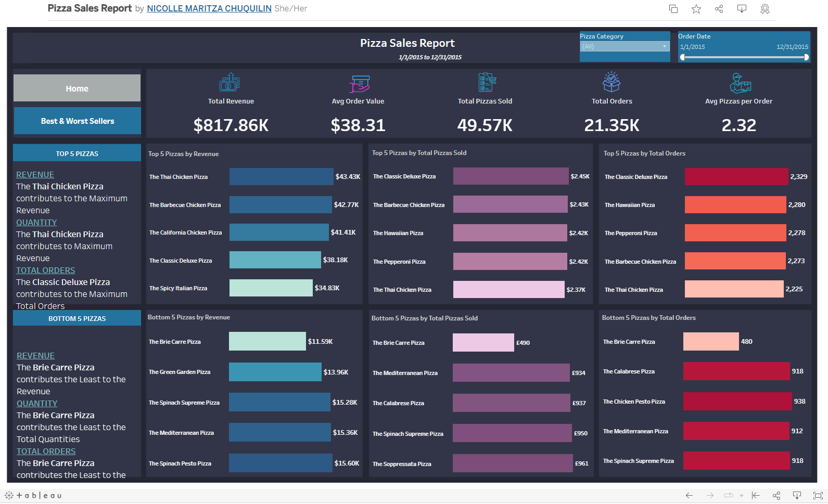Click the Total Pizzas Sold checklist icon
This screenshot has width=828, height=504.
[x=487, y=82]
